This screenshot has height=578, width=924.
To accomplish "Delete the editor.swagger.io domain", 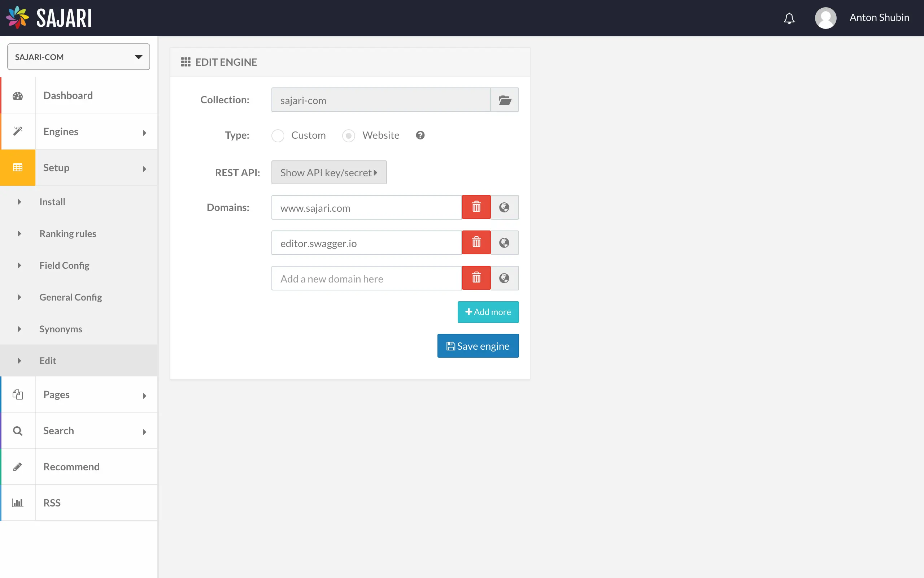I will coord(476,243).
